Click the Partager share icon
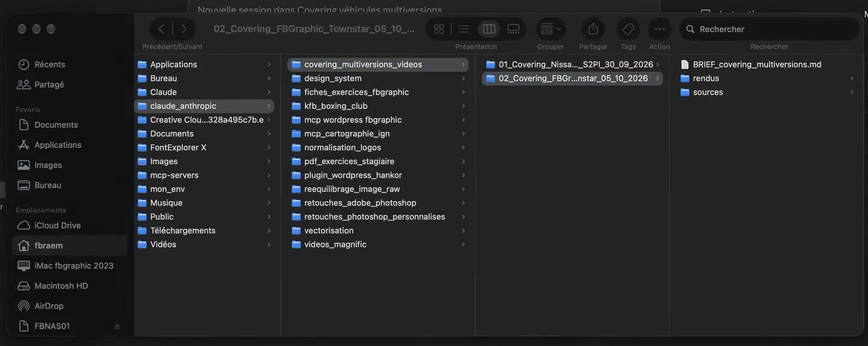Image resolution: width=868 pixels, height=346 pixels. pyautogui.click(x=593, y=29)
